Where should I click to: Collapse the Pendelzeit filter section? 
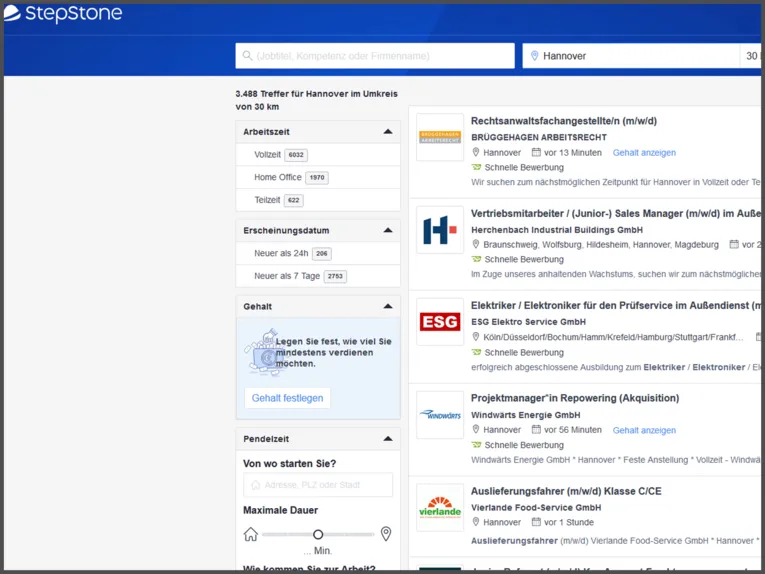coord(388,438)
